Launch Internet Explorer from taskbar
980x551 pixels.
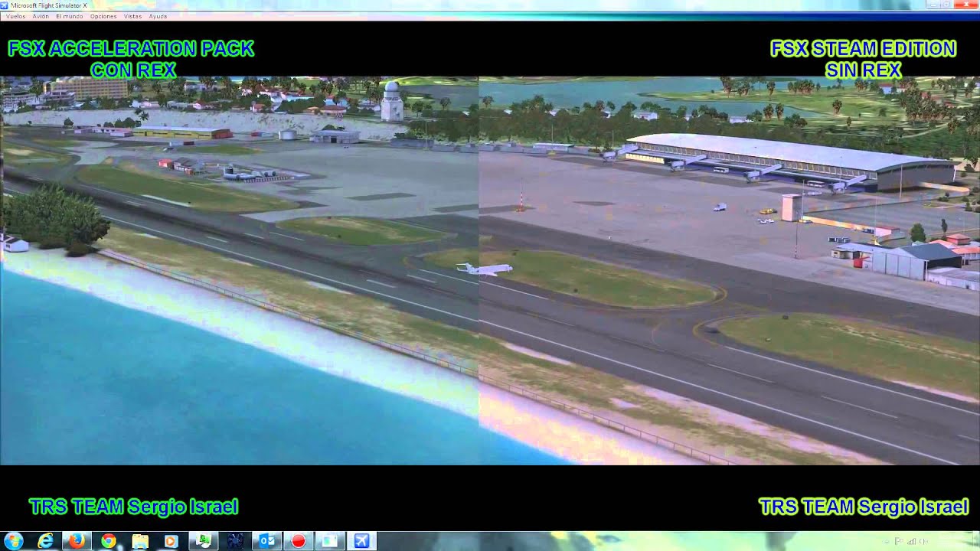click(46, 541)
